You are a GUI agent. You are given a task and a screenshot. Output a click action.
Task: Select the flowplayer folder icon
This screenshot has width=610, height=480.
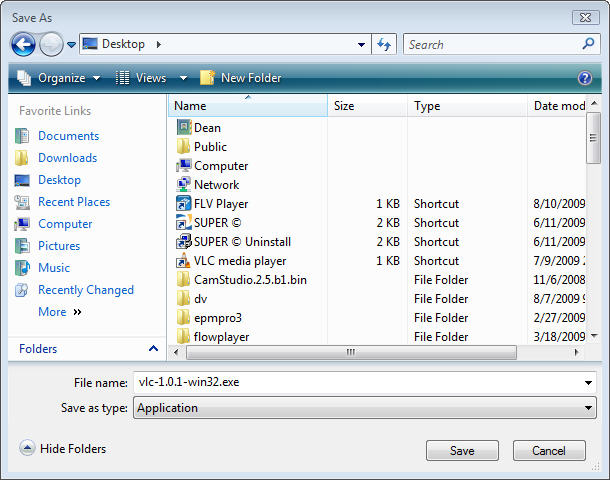[x=183, y=336]
